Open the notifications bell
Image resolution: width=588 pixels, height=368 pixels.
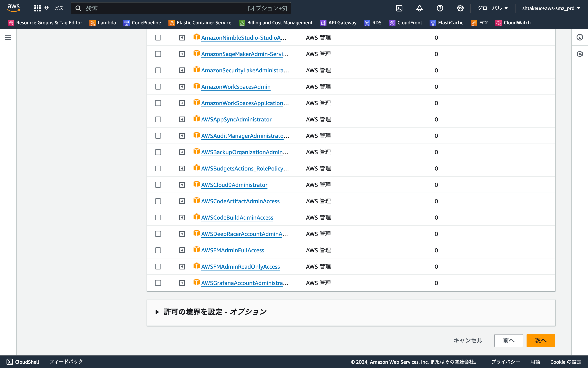(419, 8)
